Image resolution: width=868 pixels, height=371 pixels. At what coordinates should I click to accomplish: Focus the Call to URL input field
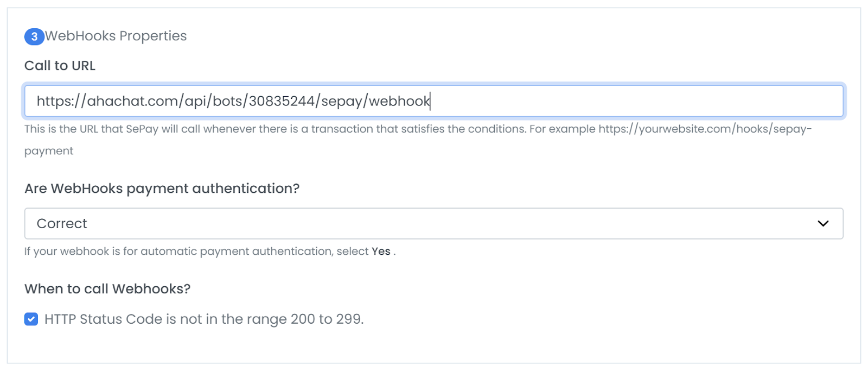click(x=434, y=100)
